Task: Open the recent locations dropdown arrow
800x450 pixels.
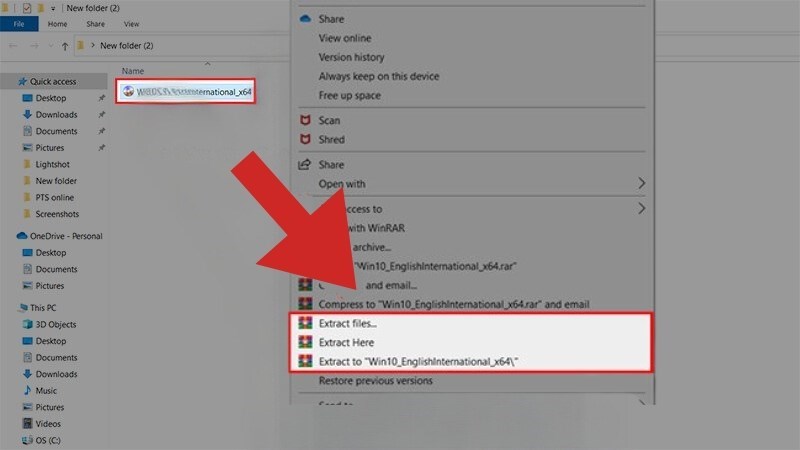Action: (x=51, y=46)
